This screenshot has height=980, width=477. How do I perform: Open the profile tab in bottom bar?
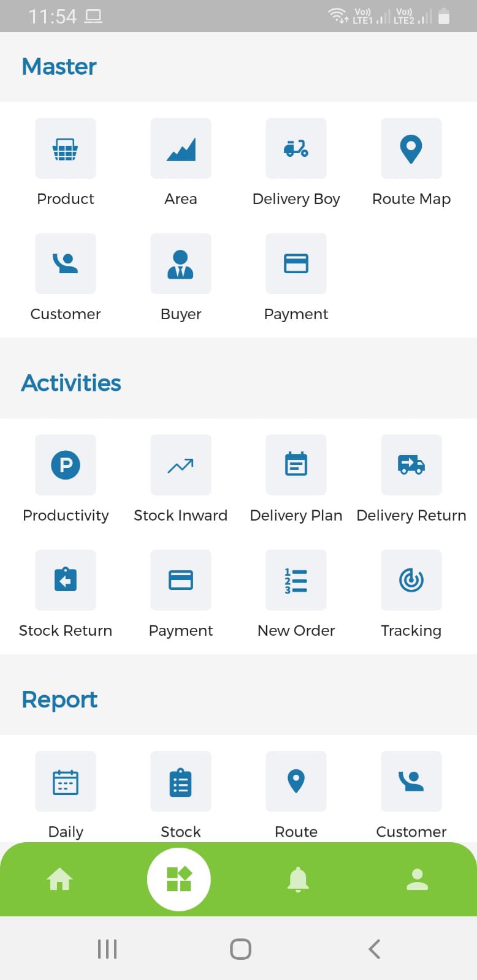coord(418,880)
